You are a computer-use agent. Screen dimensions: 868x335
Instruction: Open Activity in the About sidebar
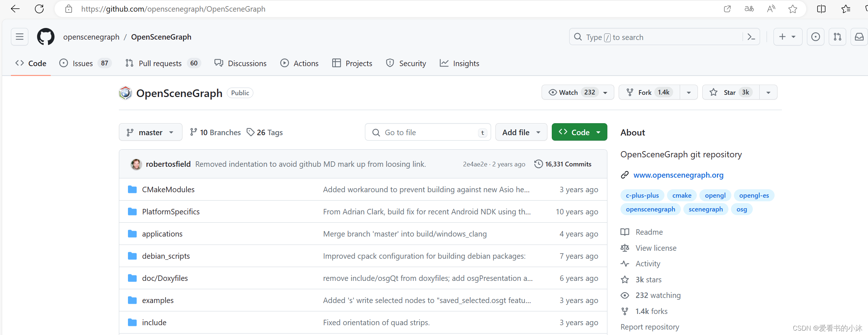click(640, 263)
